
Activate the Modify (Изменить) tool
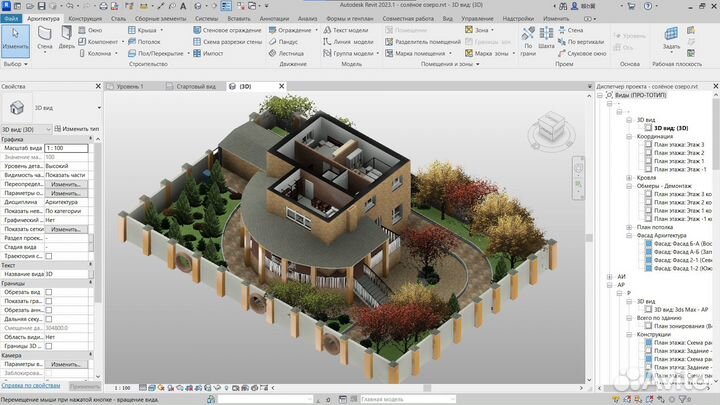pyautogui.click(x=15, y=40)
